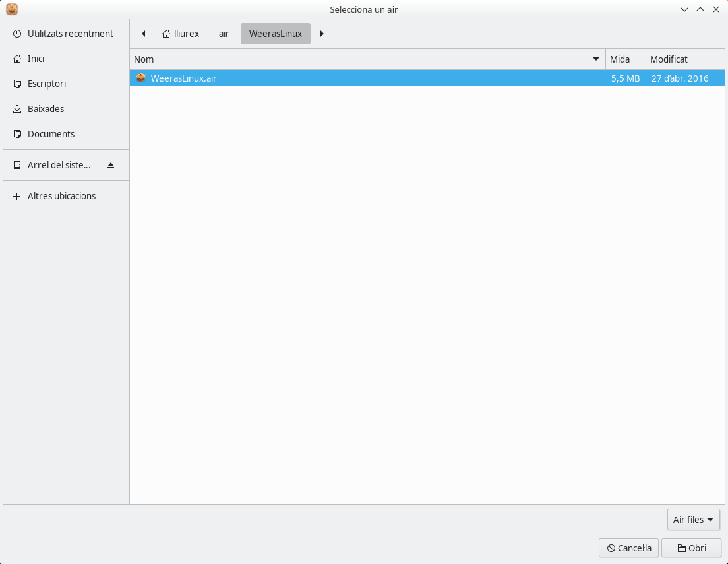Click the 27 d'abr. 2016 date cell
This screenshot has width=728, height=564.
pos(680,78)
